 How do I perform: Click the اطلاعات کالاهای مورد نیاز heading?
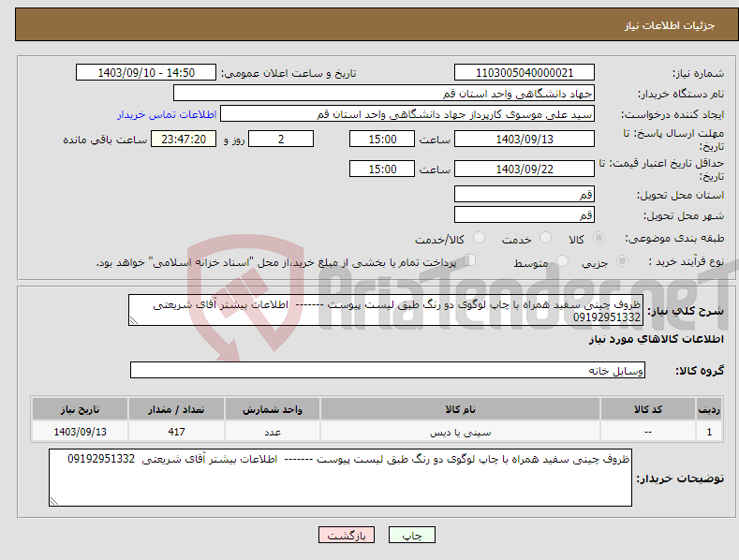click(x=656, y=339)
